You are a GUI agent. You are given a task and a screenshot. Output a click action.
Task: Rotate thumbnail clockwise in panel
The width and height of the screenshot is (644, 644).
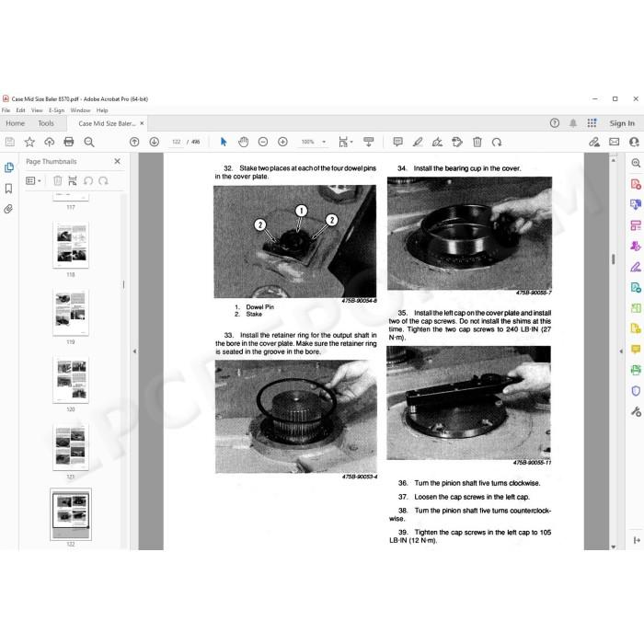click(x=103, y=180)
